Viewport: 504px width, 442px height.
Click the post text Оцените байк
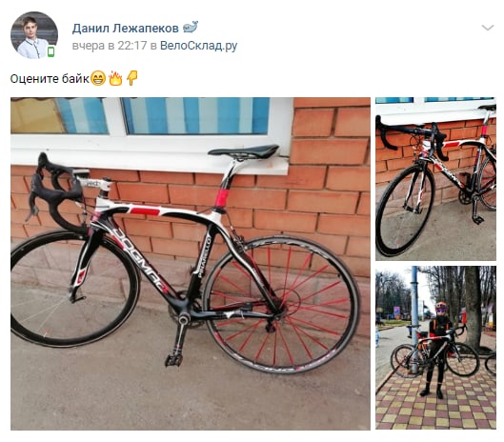point(50,79)
